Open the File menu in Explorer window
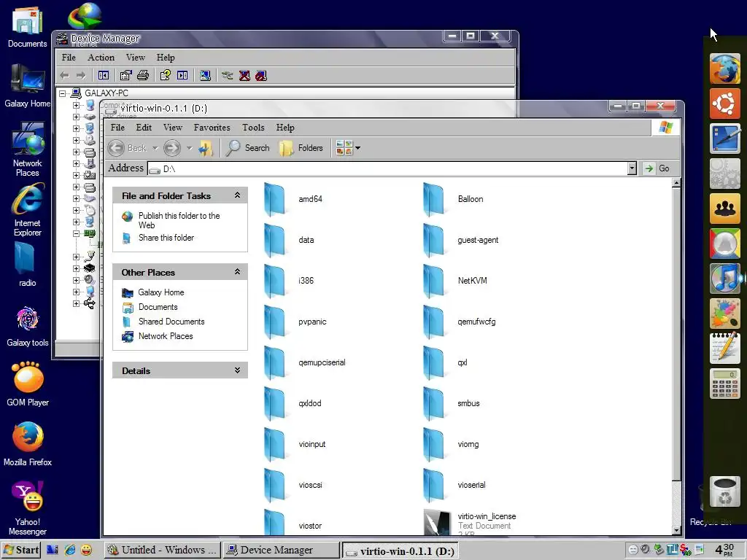This screenshot has width=747, height=560. pyautogui.click(x=117, y=128)
